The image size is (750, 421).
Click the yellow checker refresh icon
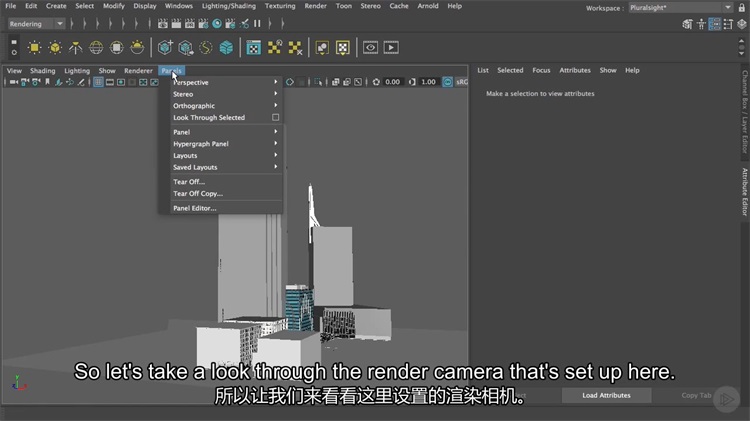coord(275,47)
